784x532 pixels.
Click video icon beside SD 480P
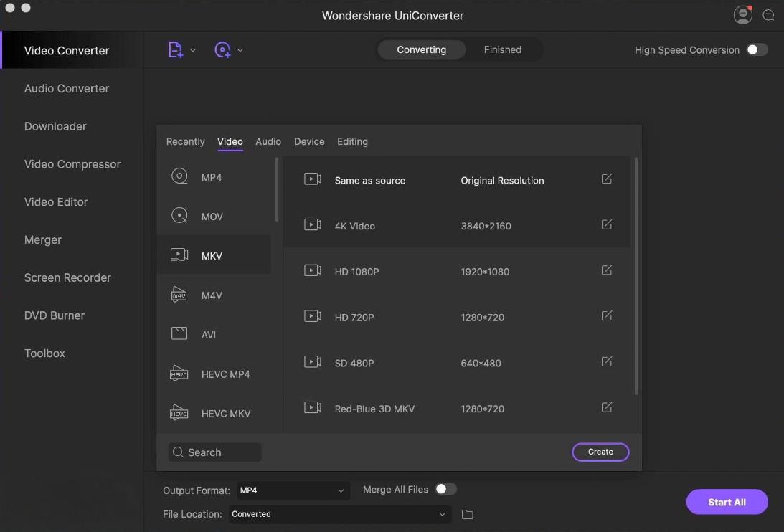pyautogui.click(x=313, y=361)
